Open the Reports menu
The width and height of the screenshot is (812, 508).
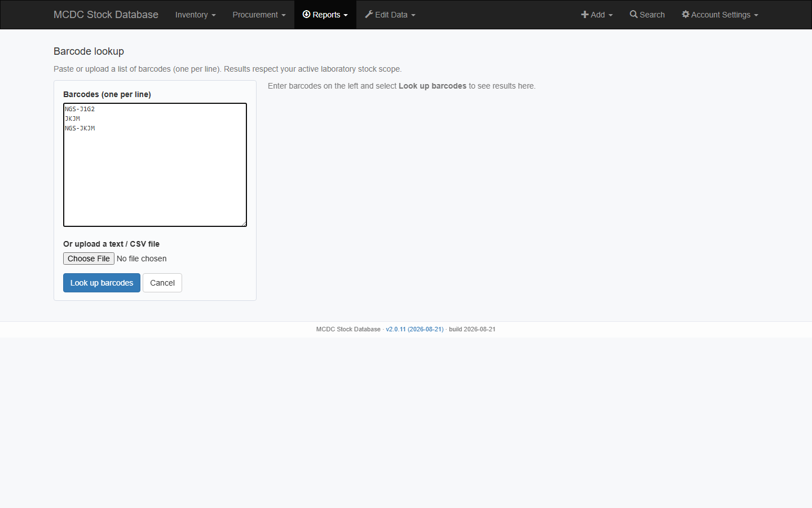point(325,15)
